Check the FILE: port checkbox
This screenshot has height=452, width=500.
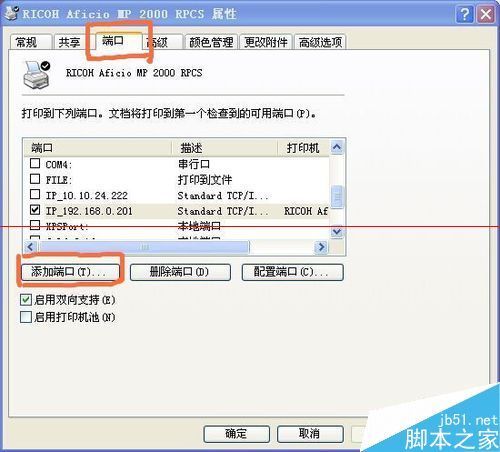[x=35, y=179]
